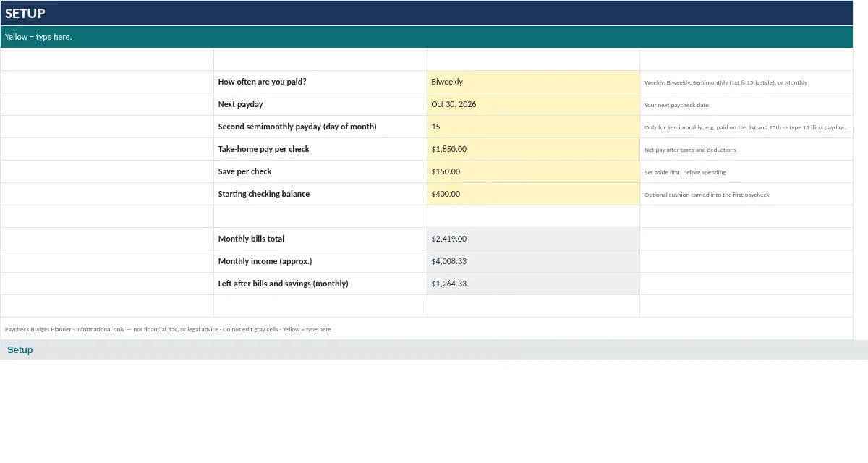Select the $400.00 starting balance cell
Viewport: 868px width, 463px height.
tap(533, 194)
